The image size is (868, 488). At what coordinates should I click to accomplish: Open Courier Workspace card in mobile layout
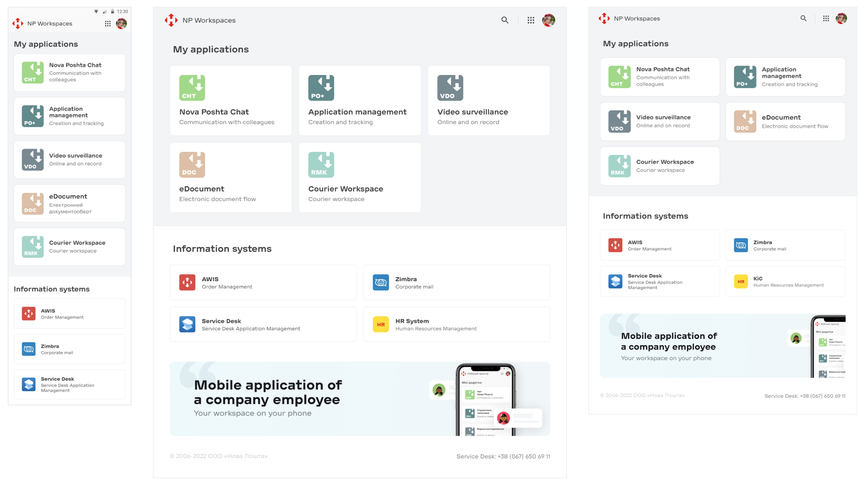click(70, 247)
